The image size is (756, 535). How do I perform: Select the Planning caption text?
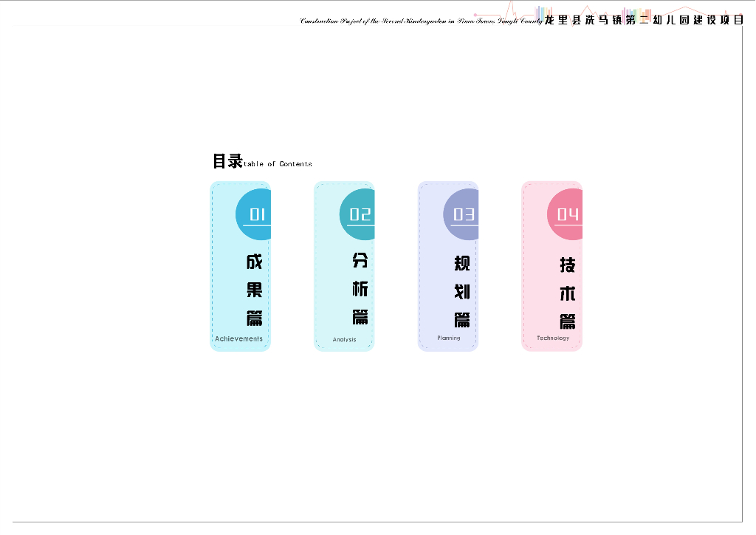[x=448, y=338]
